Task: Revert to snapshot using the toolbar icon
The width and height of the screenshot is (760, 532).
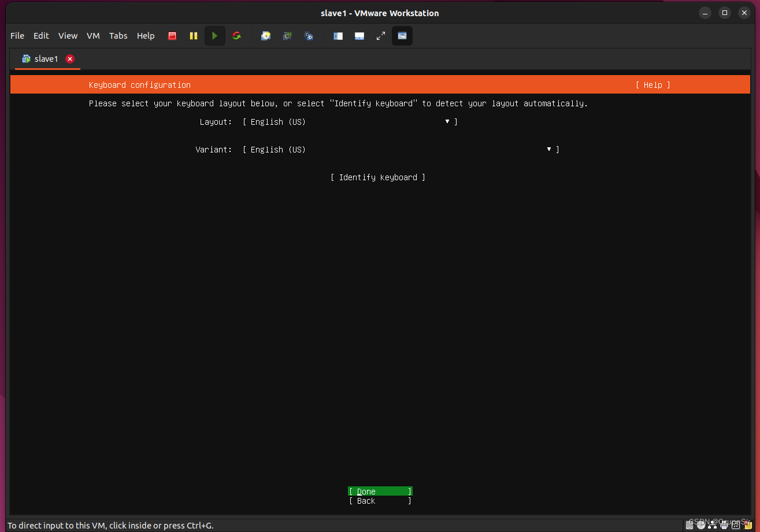Action: [x=287, y=36]
